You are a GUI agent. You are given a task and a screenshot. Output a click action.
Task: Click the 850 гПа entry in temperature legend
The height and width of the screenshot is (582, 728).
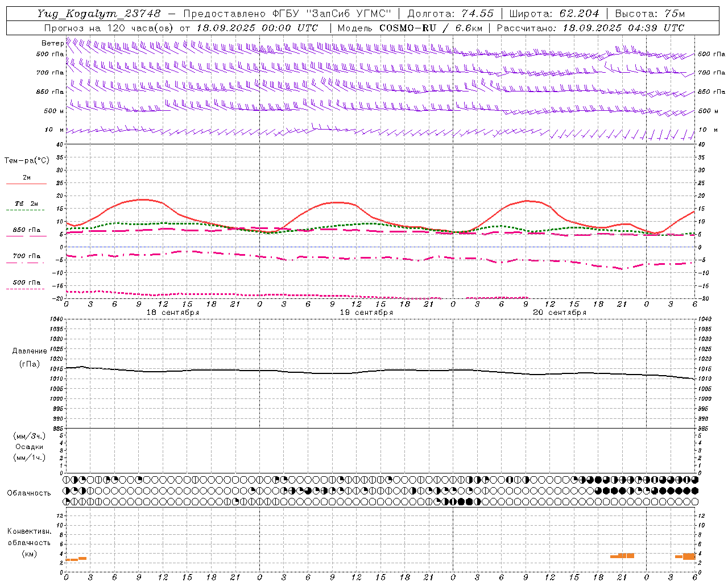pos(27,230)
